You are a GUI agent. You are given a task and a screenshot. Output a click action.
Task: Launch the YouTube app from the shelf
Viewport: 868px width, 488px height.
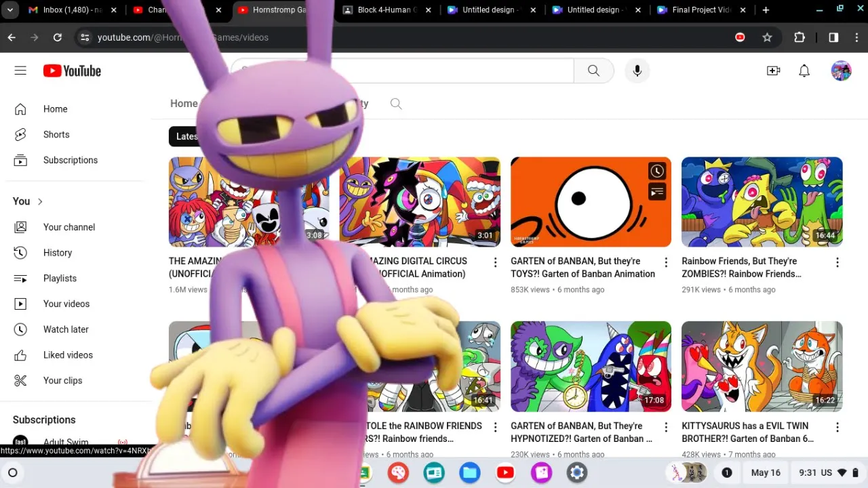pyautogui.click(x=505, y=472)
